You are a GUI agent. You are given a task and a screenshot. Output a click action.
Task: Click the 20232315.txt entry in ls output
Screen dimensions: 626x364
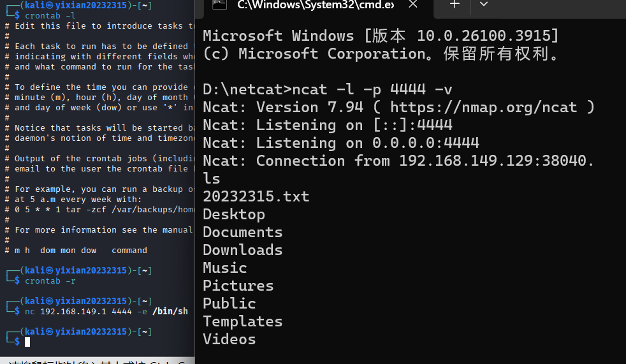(256, 196)
